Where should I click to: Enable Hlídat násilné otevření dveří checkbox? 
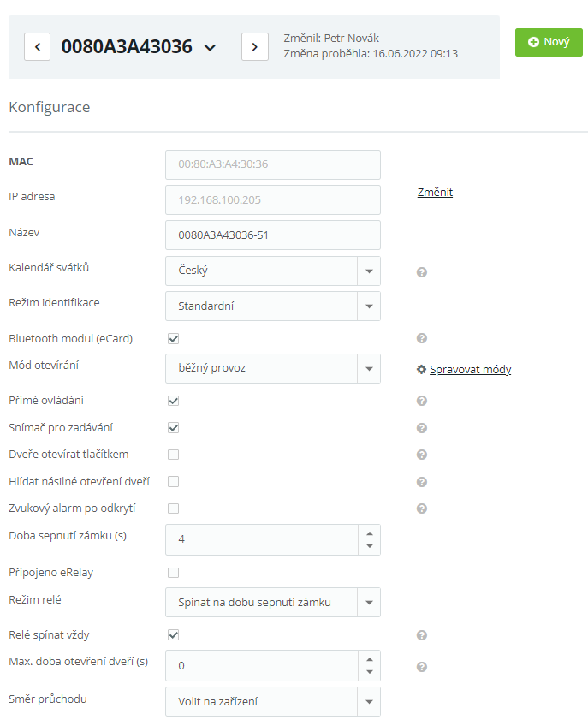pyautogui.click(x=173, y=481)
